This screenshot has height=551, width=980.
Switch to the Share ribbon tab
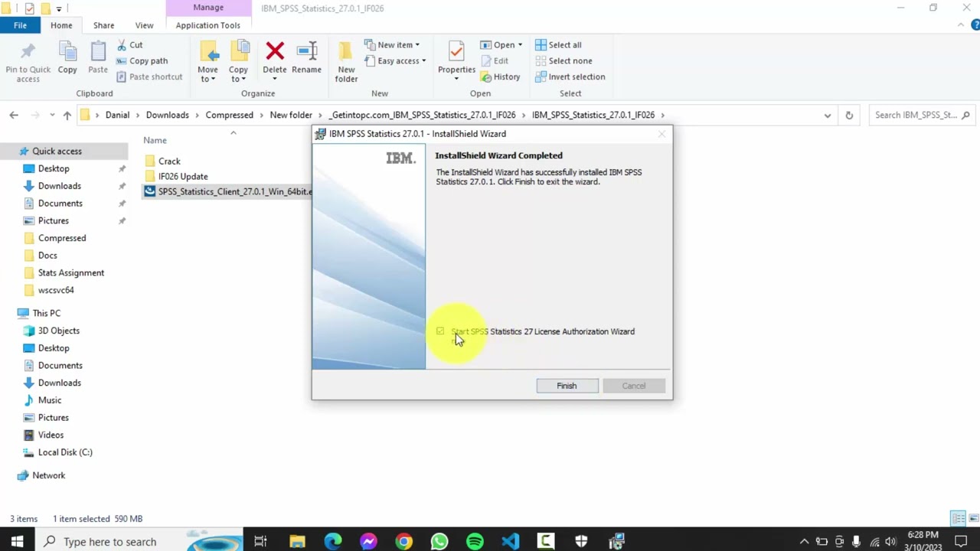click(x=103, y=25)
